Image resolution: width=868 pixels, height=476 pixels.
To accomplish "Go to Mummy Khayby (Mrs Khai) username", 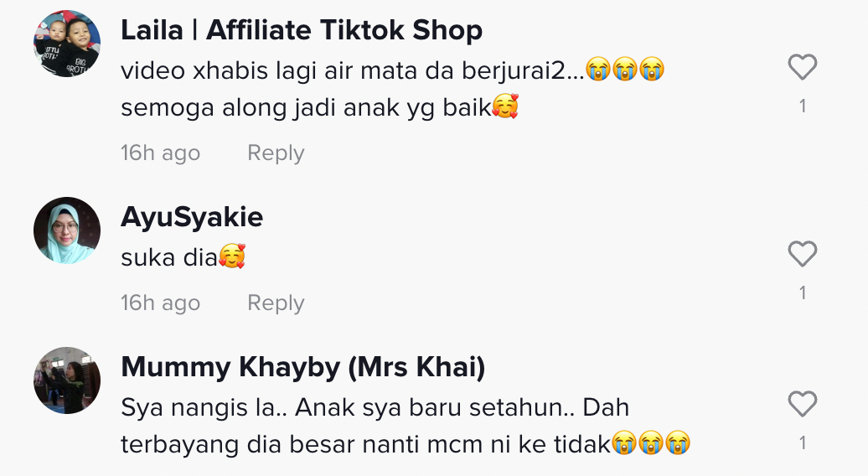I will tap(302, 367).
